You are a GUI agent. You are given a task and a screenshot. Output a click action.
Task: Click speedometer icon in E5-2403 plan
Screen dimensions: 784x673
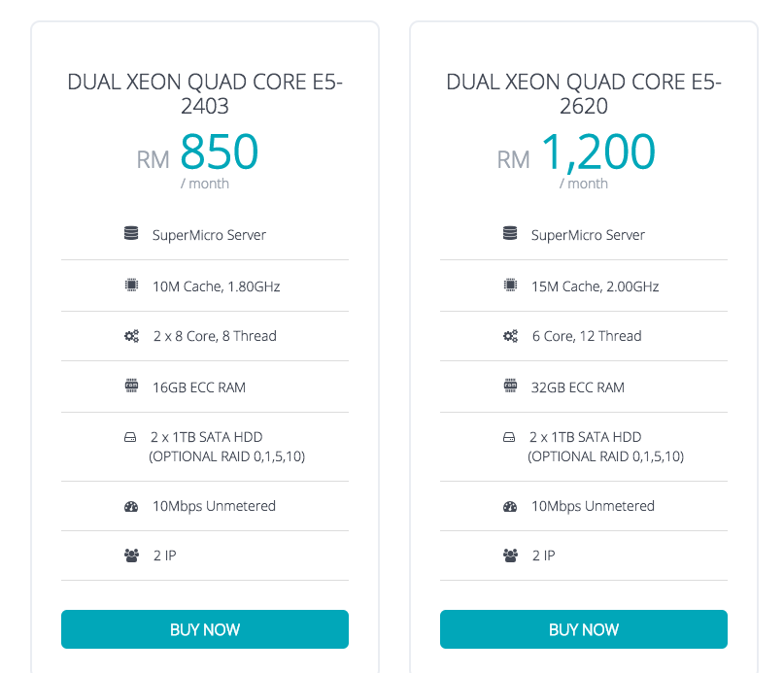(131, 507)
